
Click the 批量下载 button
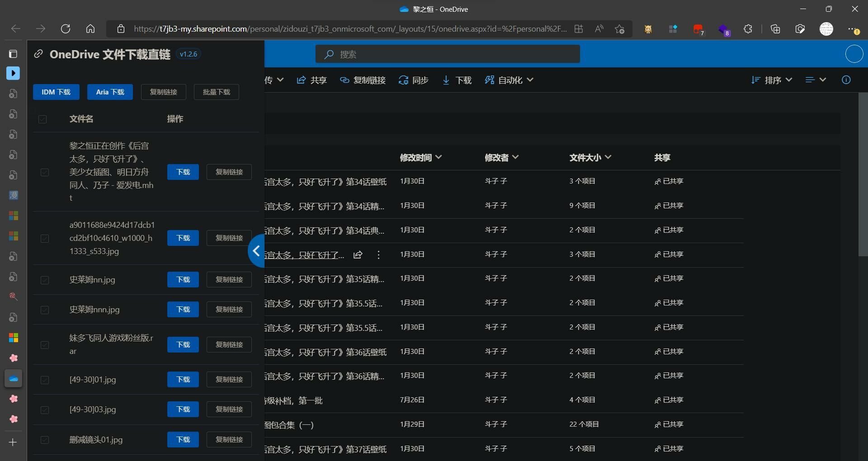pyautogui.click(x=216, y=92)
